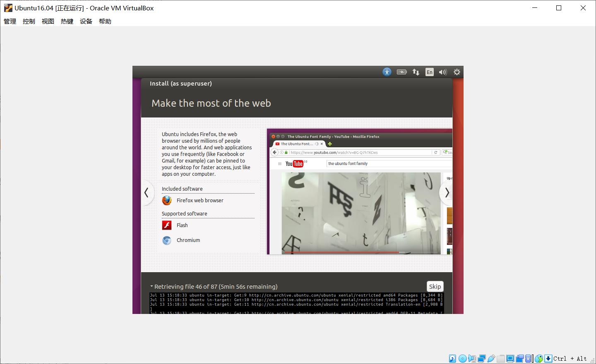The image size is (596, 364).
Task: Skip the file retrieval step
Action: (435, 286)
